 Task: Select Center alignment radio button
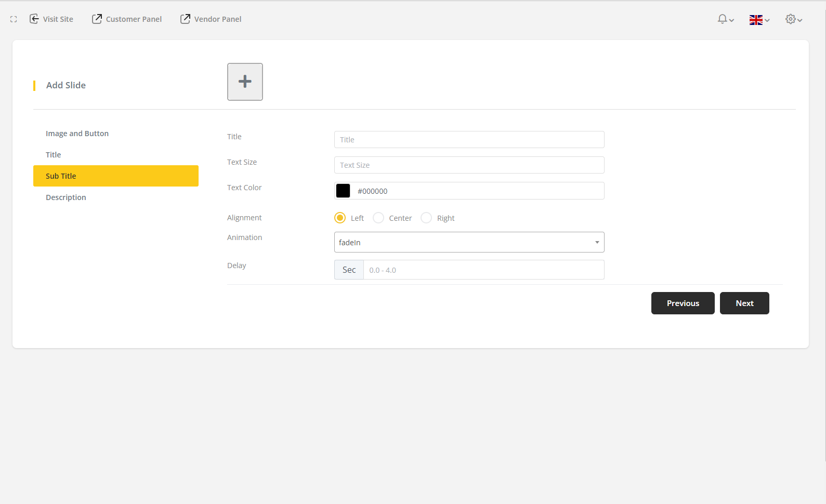point(378,218)
